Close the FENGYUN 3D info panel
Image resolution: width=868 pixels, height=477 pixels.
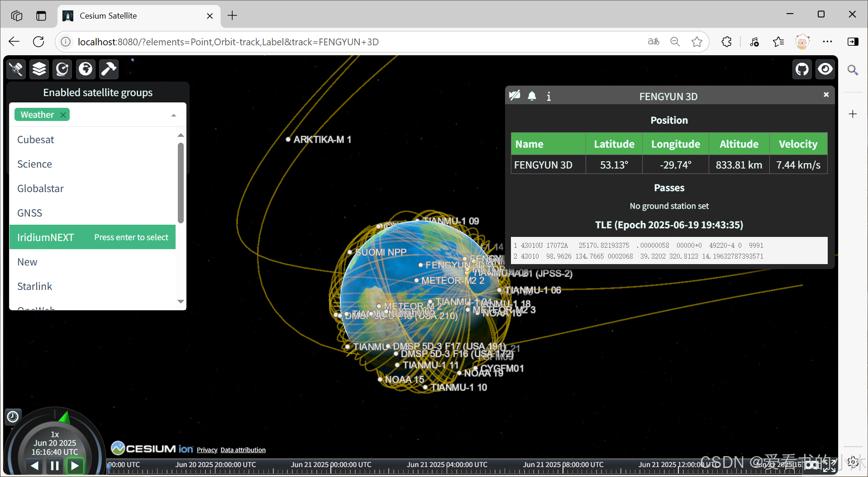tap(826, 95)
